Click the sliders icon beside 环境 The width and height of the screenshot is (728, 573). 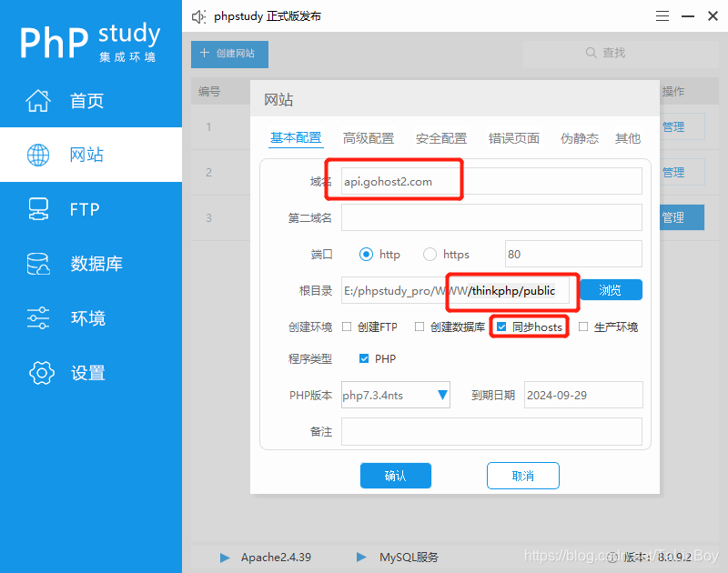coord(38,318)
